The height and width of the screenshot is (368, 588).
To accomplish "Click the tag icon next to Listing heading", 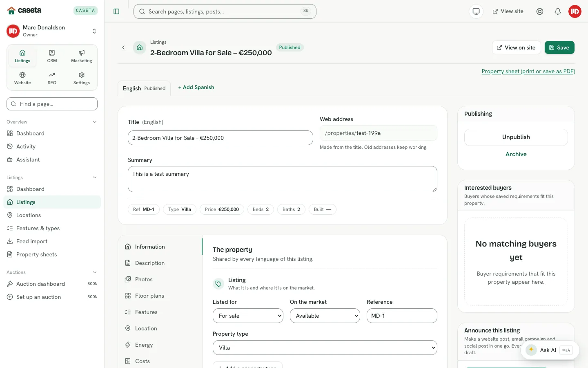I will point(218,284).
